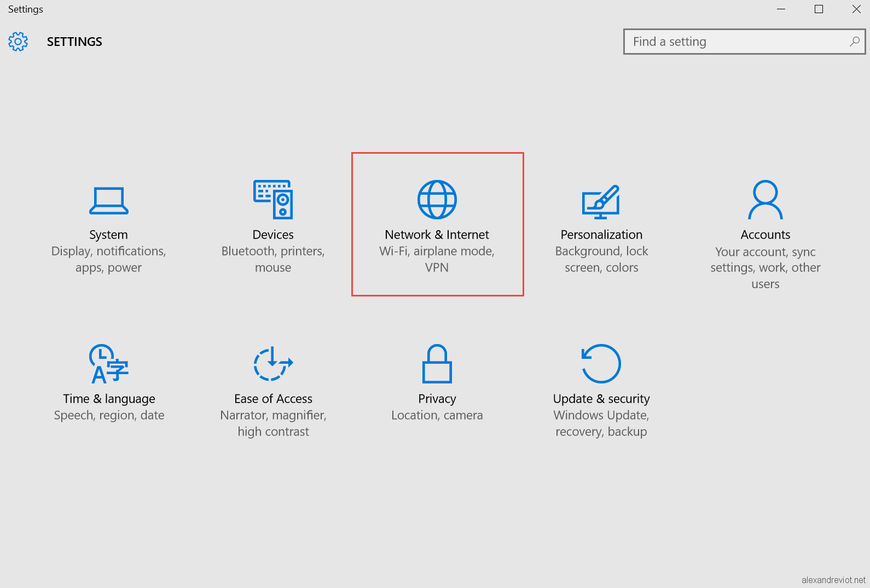Minimize the Settings window
The image size is (870, 588).
point(781,9)
